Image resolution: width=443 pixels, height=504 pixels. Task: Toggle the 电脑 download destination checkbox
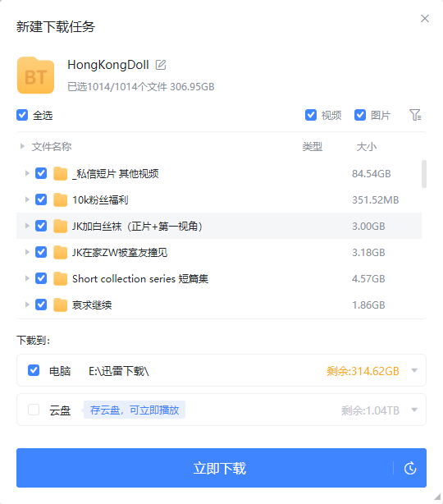point(34,370)
